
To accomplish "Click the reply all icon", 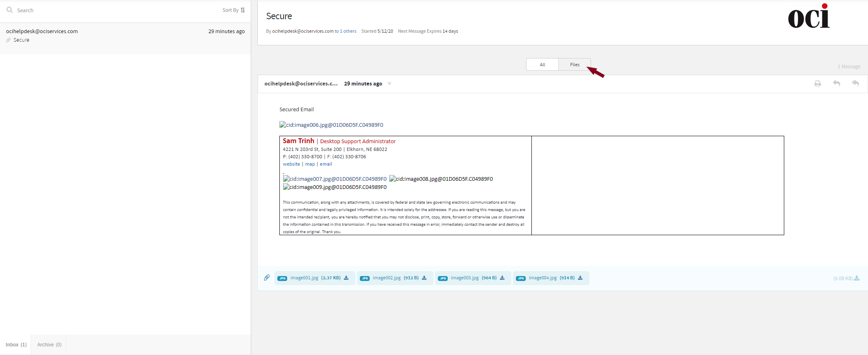I will point(855,83).
